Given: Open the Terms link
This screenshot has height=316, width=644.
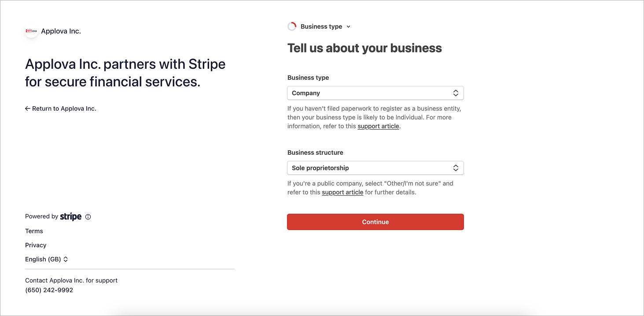Looking at the screenshot, I should click(x=34, y=231).
